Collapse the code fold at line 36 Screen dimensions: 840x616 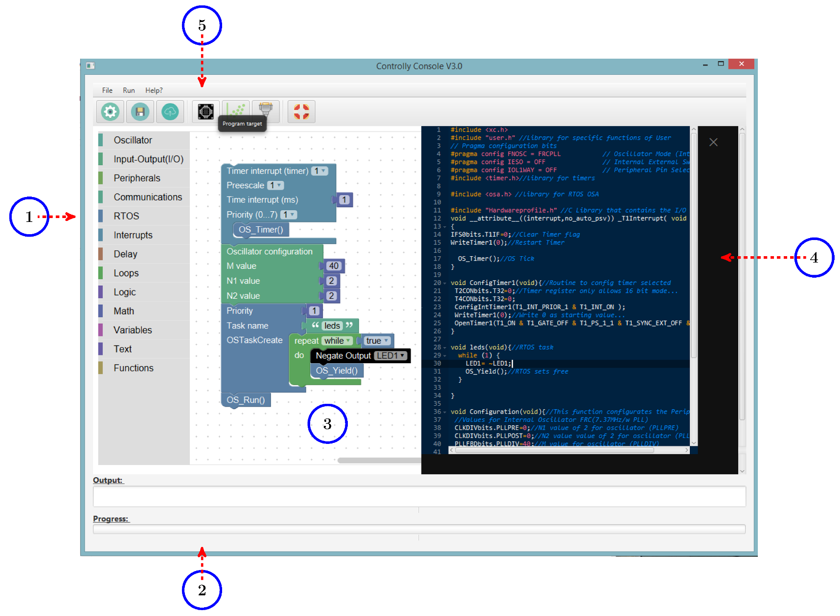(445, 412)
